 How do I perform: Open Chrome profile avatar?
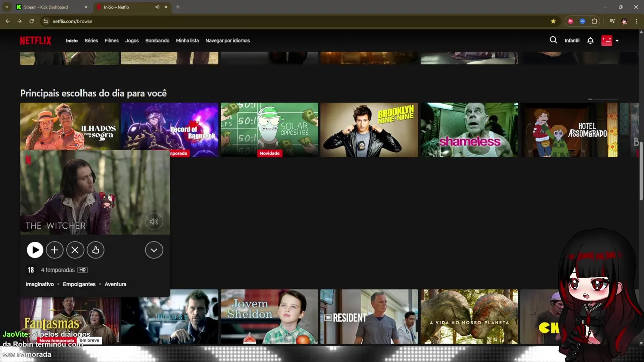click(624, 21)
